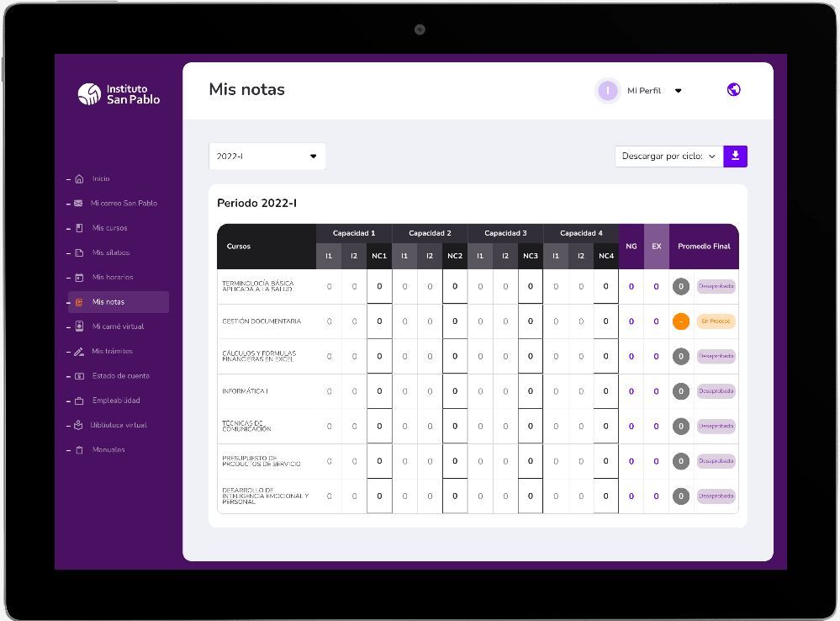The height and width of the screenshot is (621, 840).
Task: Click the DESARROLLO DE INTELIGENCIA EMOCIONAL course name
Action: tap(265, 496)
